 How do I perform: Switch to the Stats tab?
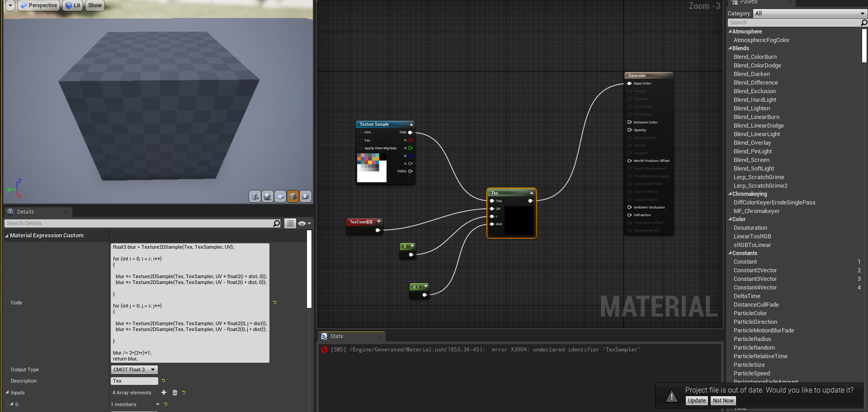337,336
